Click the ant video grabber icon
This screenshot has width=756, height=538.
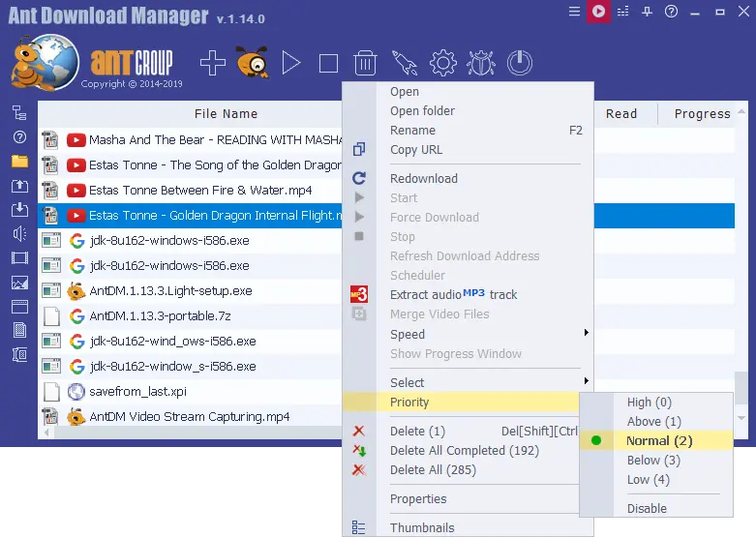click(x=252, y=62)
